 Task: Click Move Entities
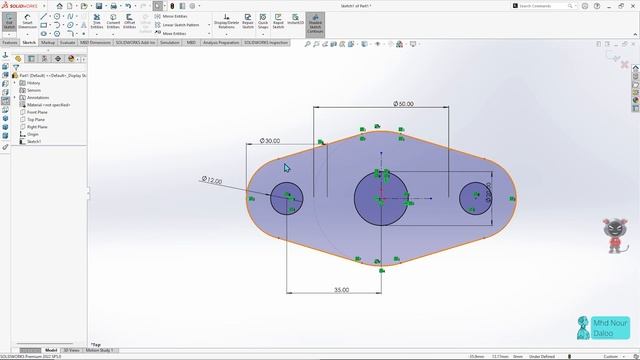pos(171,33)
